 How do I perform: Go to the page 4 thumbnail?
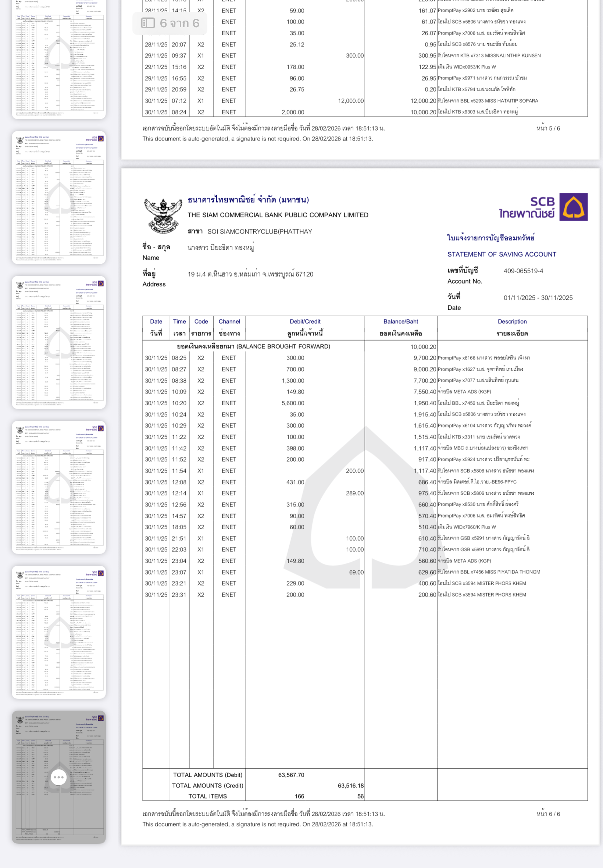59,487
